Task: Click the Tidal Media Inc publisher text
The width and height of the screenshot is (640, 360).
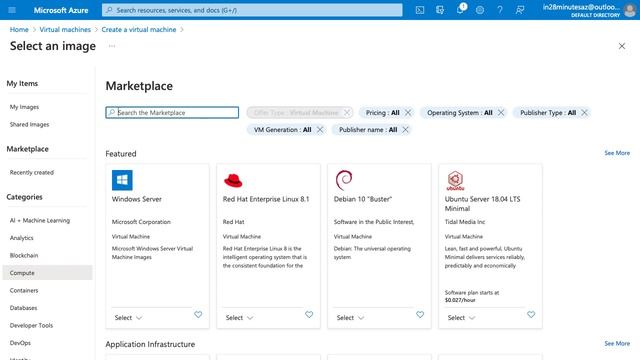Action: (465, 222)
